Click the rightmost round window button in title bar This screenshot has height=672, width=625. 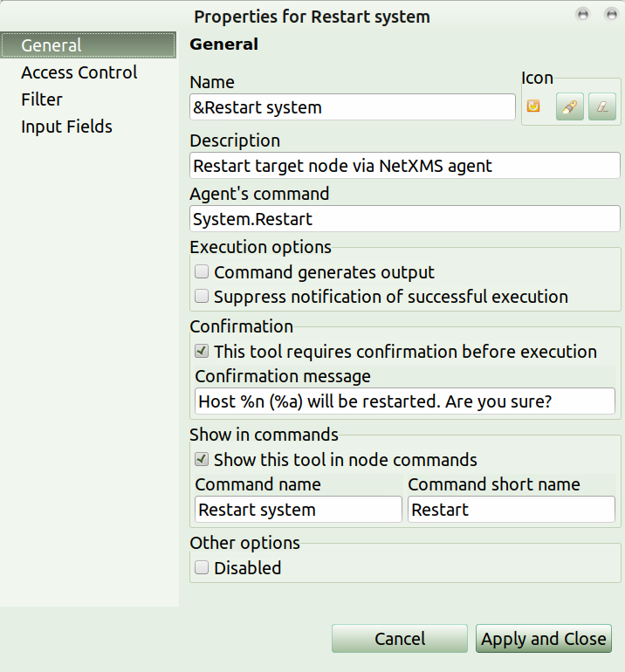click(611, 15)
